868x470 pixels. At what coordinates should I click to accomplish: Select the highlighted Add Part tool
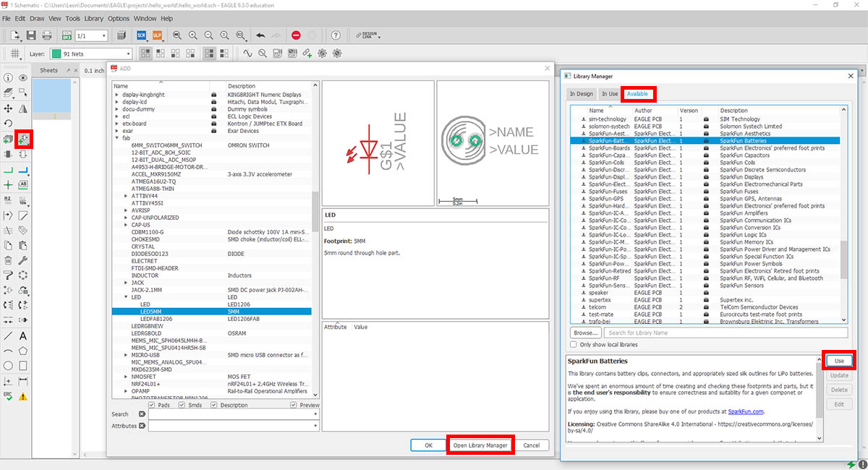click(x=23, y=139)
